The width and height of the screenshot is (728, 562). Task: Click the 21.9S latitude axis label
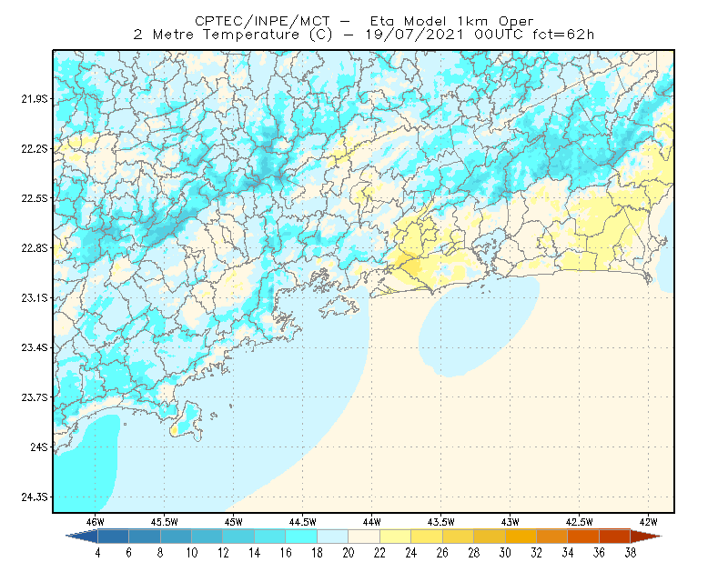[x=35, y=99]
